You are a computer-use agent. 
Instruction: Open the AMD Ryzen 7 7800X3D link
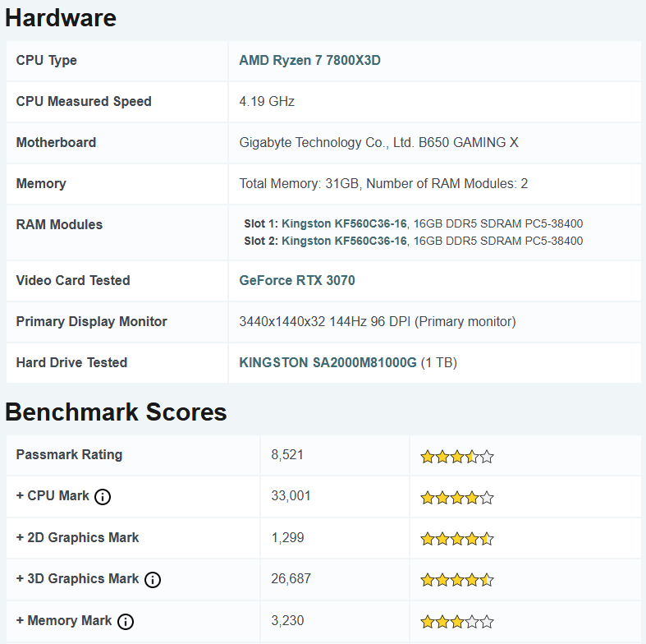(309, 60)
